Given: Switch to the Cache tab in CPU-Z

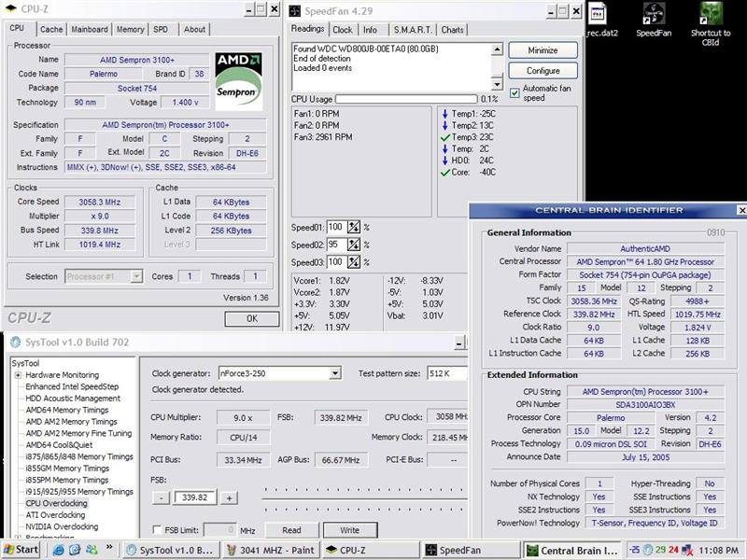Looking at the screenshot, I should click(x=51, y=30).
